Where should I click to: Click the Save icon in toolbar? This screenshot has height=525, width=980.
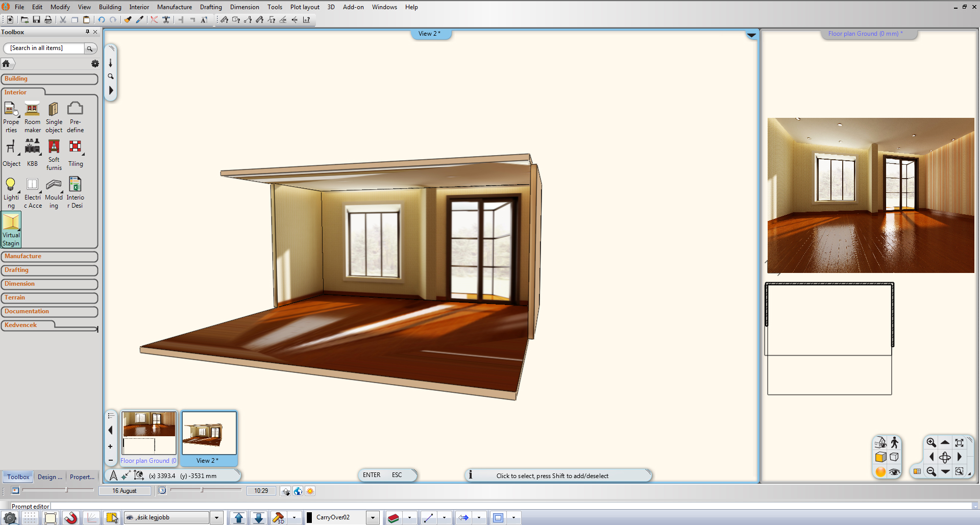tap(36, 20)
